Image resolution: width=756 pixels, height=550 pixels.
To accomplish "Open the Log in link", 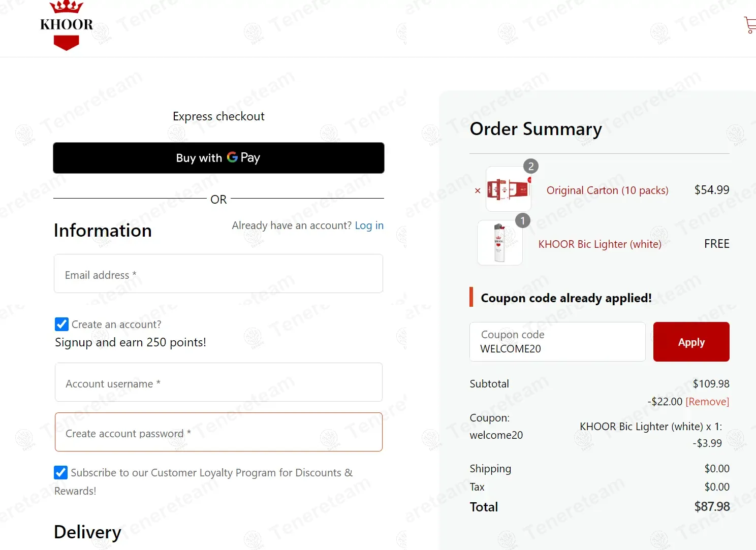I will click(369, 225).
